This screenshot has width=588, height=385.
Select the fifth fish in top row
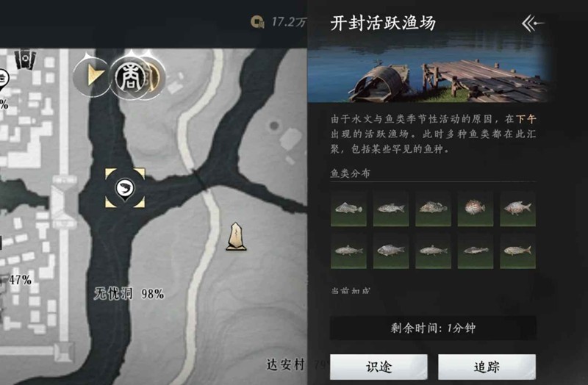(x=518, y=209)
